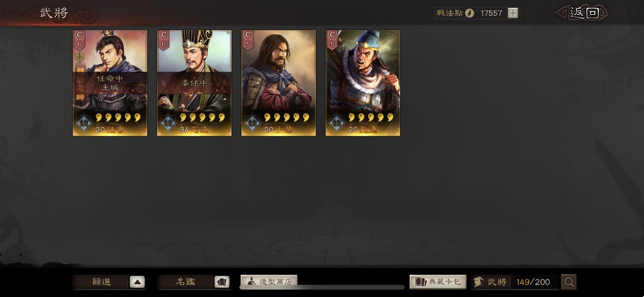
Task: Select the 荀彧 general card
Action: [x=194, y=83]
